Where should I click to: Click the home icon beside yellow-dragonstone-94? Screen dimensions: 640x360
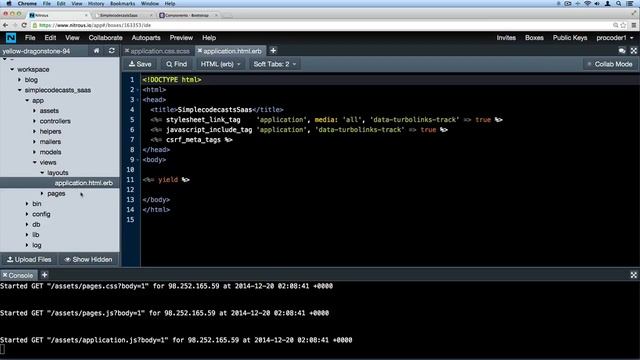click(x=97, y=51)
